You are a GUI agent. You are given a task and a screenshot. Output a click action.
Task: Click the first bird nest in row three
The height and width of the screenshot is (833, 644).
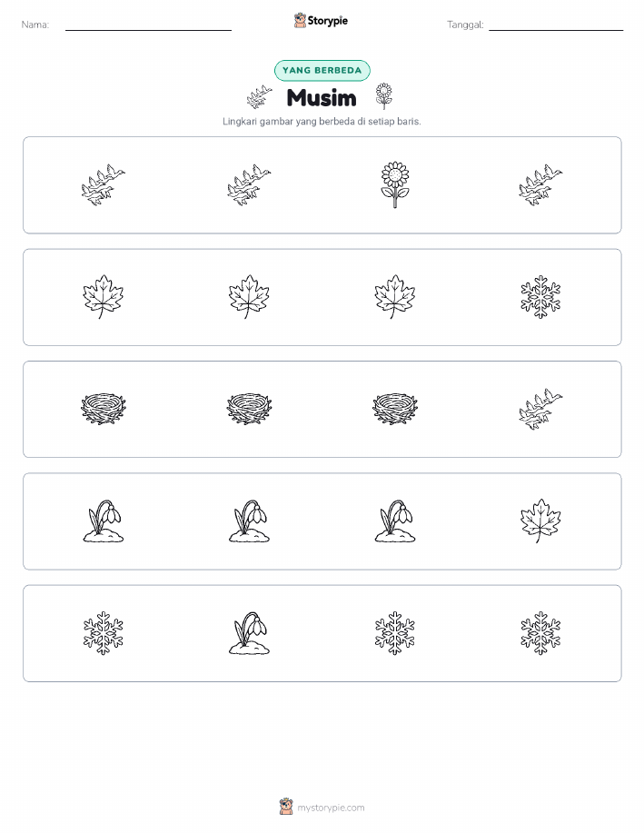click(103, 409)
